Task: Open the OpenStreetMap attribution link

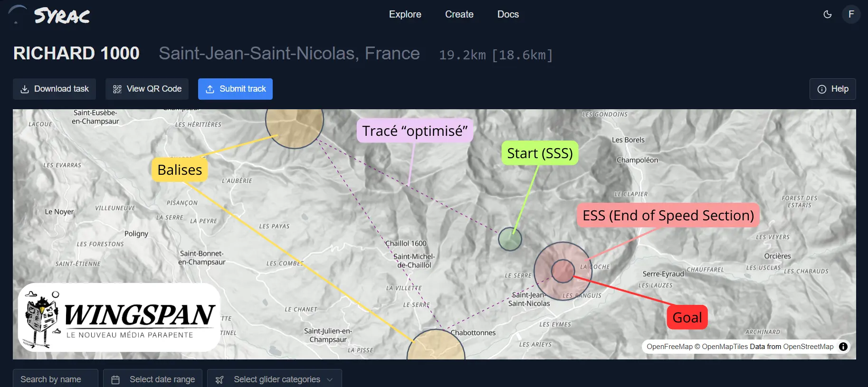Action: (x=808, y=347)
